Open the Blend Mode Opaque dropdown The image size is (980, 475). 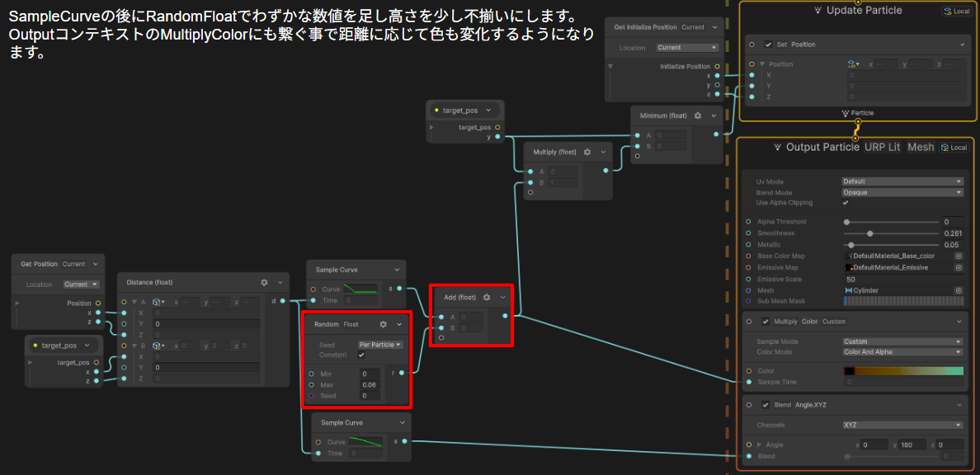tap(902, 192)
